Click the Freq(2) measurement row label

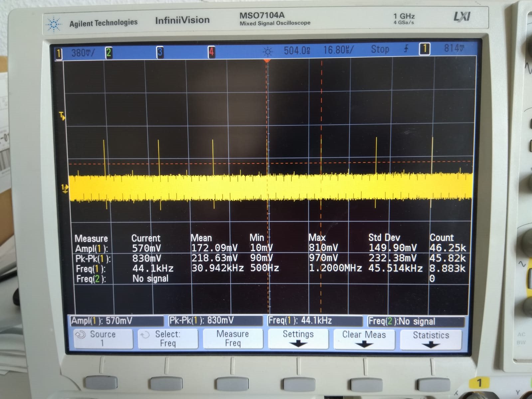pos(91,279)
